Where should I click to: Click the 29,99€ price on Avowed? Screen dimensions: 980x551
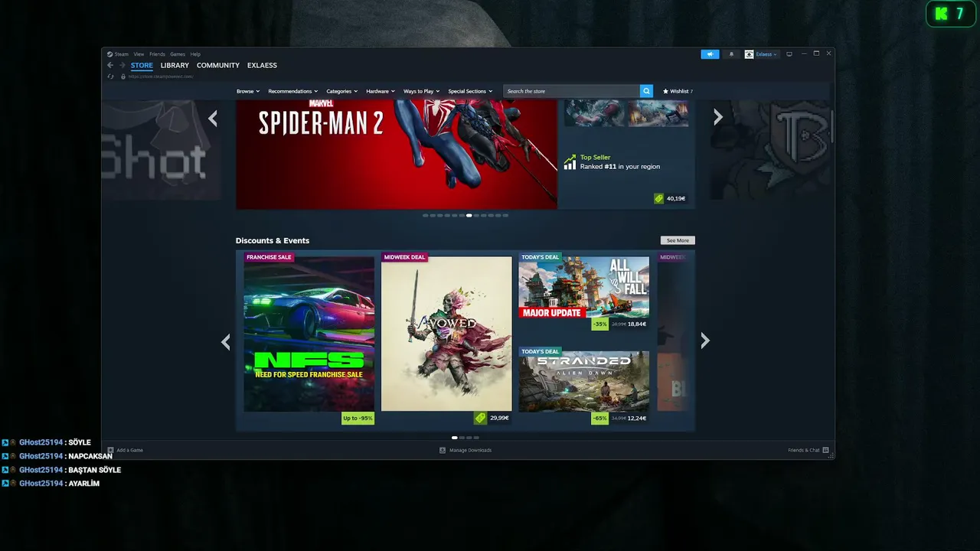pos(499,418)
